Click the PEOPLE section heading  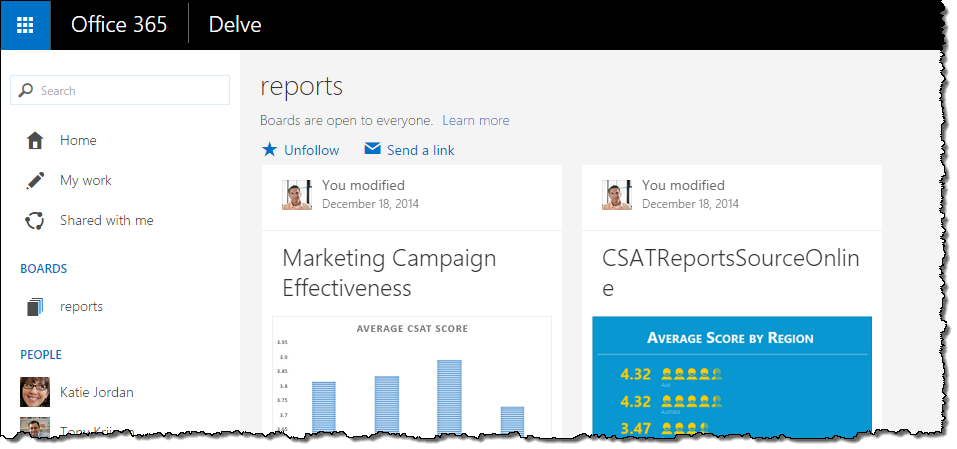coord(41,354)
